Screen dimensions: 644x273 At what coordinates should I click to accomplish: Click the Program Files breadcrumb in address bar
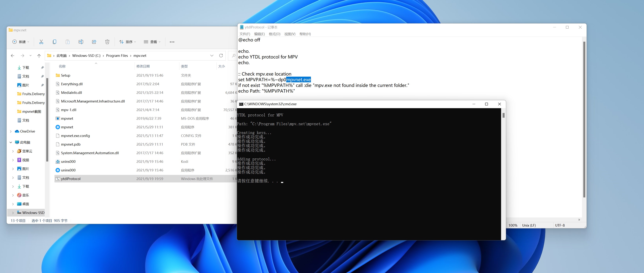coord(117,56)
